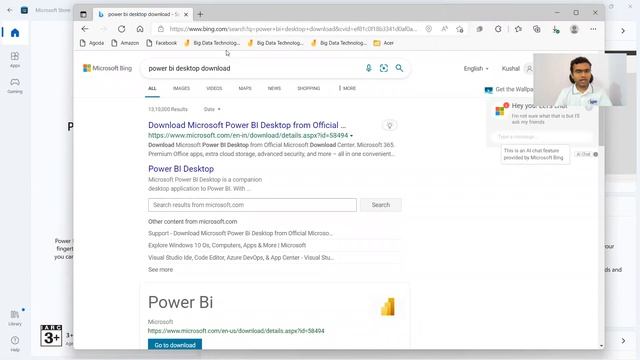This screenshot has height=360, width=640.
Task: Click the Search button for microsoft.com results
Action: (380, 205)
